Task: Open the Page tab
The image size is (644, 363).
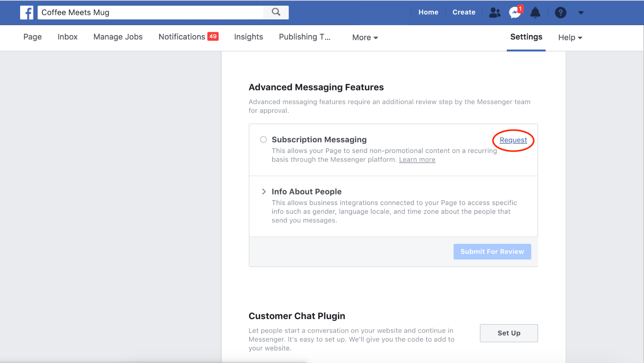Action: click(x=33, y=37)
